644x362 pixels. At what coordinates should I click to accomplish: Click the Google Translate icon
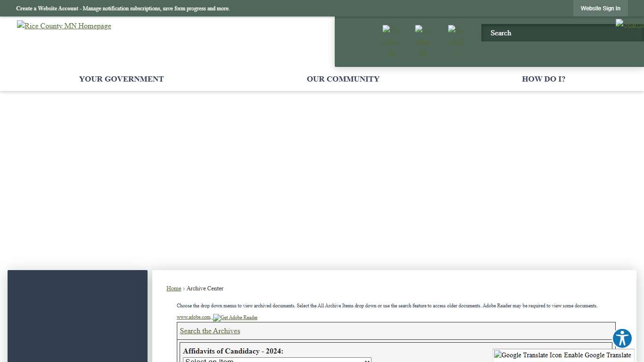(521, 355)
